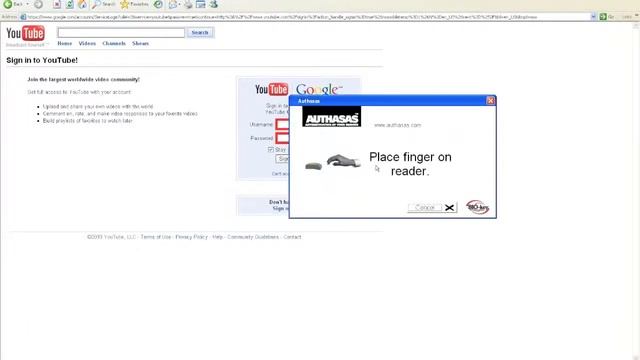Open the Help footer link

pyautogui.click(x=218, y=237)
